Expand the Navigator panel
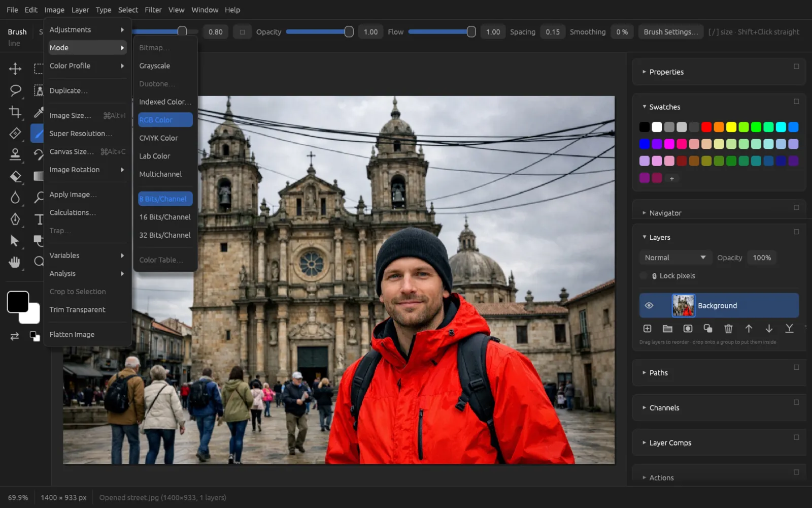This screenshot has width=812, height=508. (662, 213)
